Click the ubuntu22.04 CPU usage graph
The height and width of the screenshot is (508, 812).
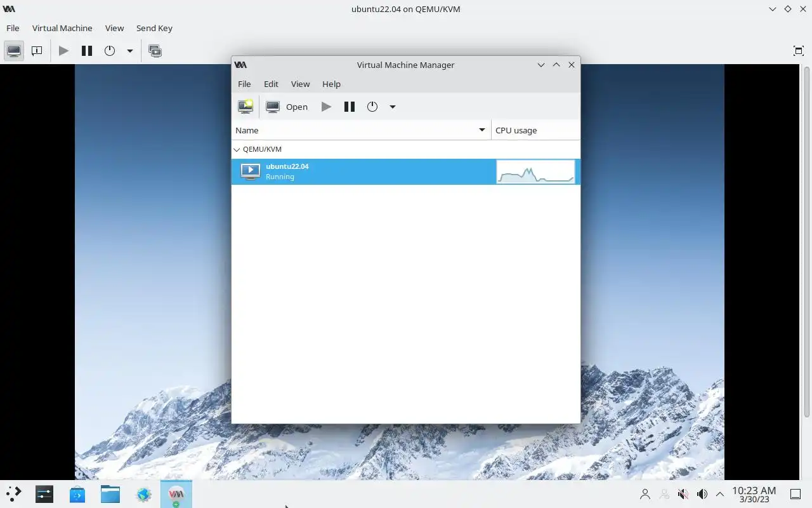point(535,171)
